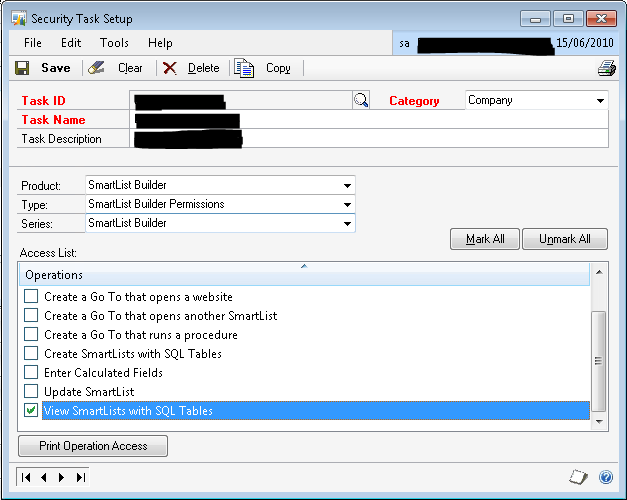Open the Tools menu
Image resolution: width=627 pixels, height=500 pixels.
pyautogui.click(x=114, y=43)
